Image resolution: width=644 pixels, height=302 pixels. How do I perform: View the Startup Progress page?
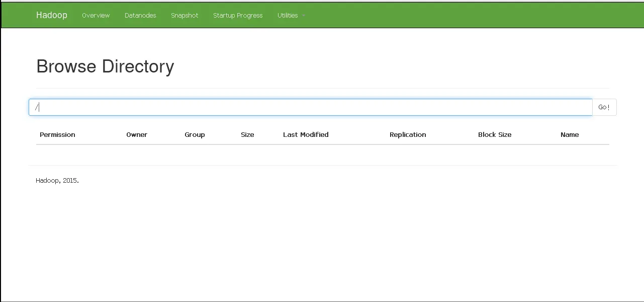(x=238, y=16)
